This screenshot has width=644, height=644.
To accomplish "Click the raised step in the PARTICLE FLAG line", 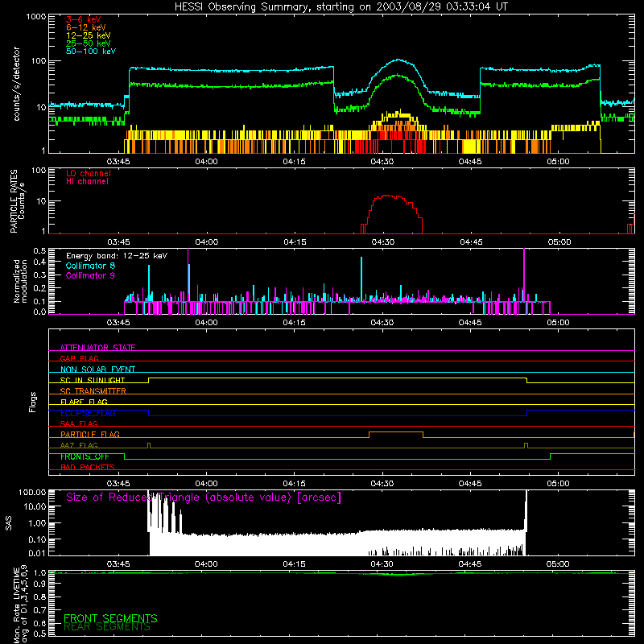I will click(396, 432).
